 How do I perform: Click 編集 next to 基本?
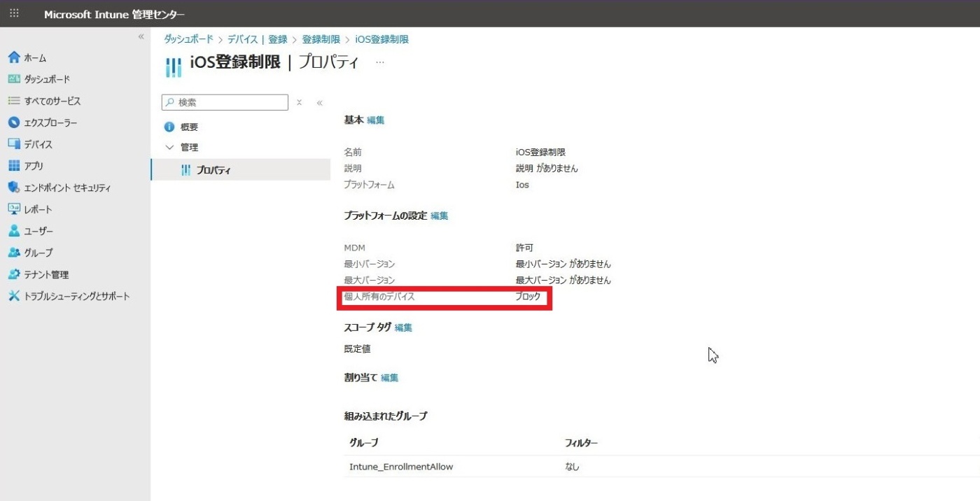click(x=376, y=120)
